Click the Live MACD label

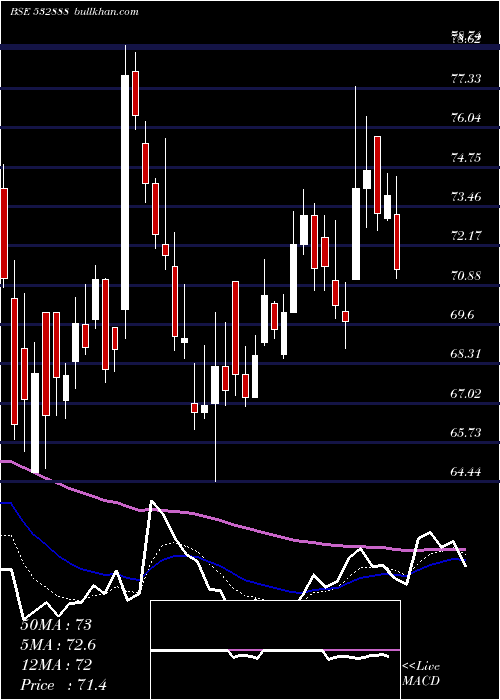(421, 674)
